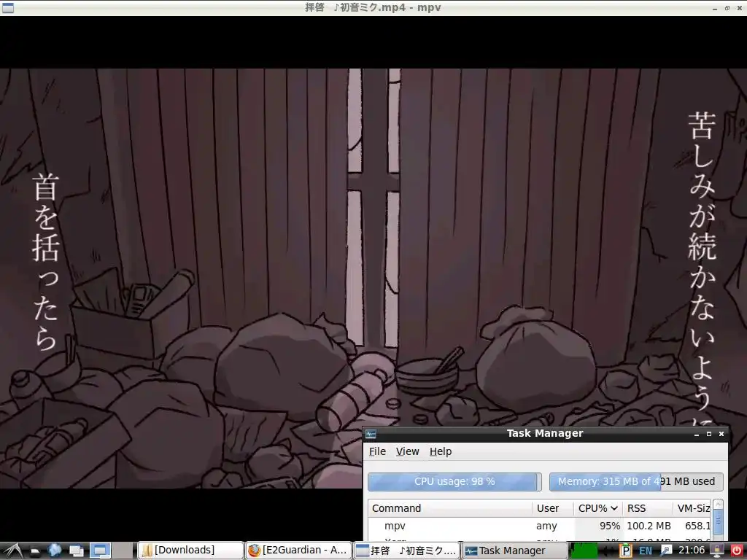Click Task Manager vertical scrollbar thumb
Image resolution: width=747 pixels, height=560 pixels.
718,521
